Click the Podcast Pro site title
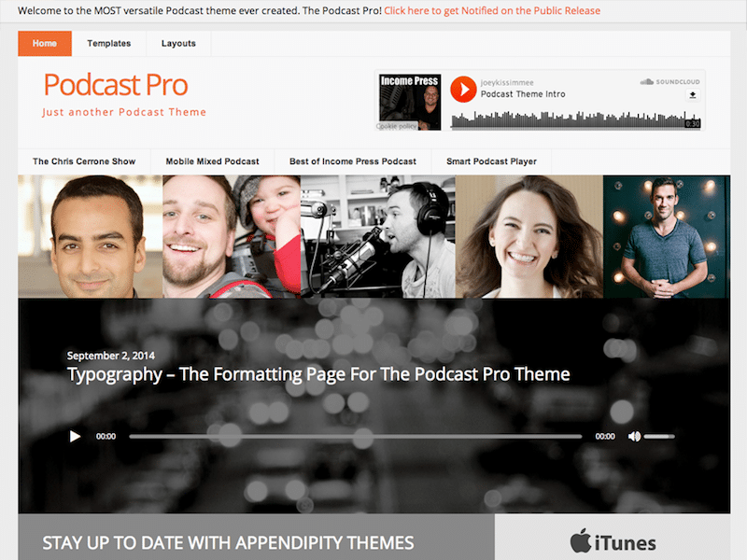This screenshot has width=747, height=560. [x=116, y=85]
